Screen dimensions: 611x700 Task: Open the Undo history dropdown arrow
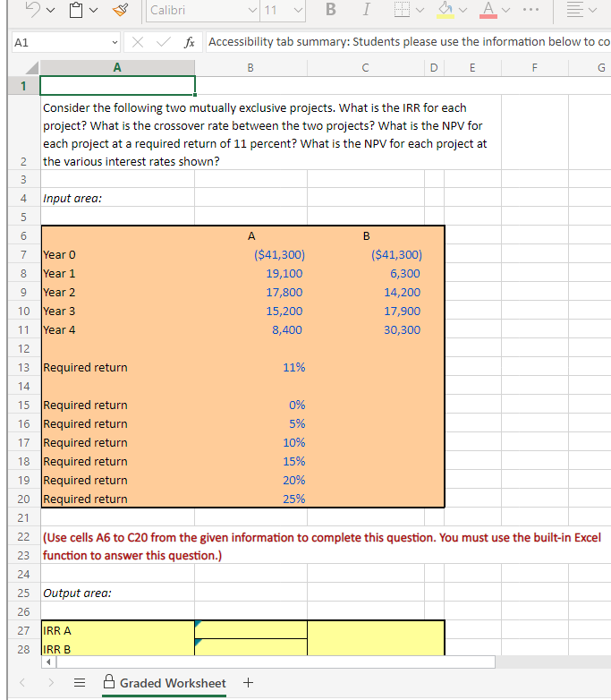coord(50,10)
